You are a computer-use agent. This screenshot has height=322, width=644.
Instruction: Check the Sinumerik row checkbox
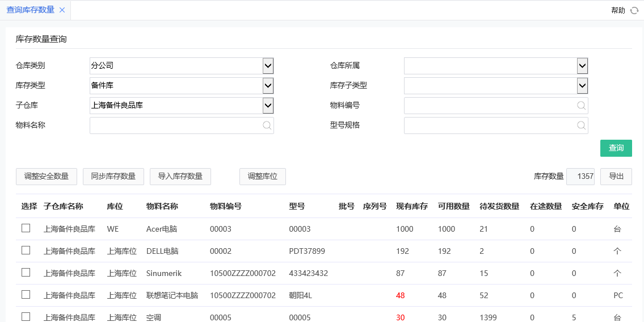(x=26, y=273)
